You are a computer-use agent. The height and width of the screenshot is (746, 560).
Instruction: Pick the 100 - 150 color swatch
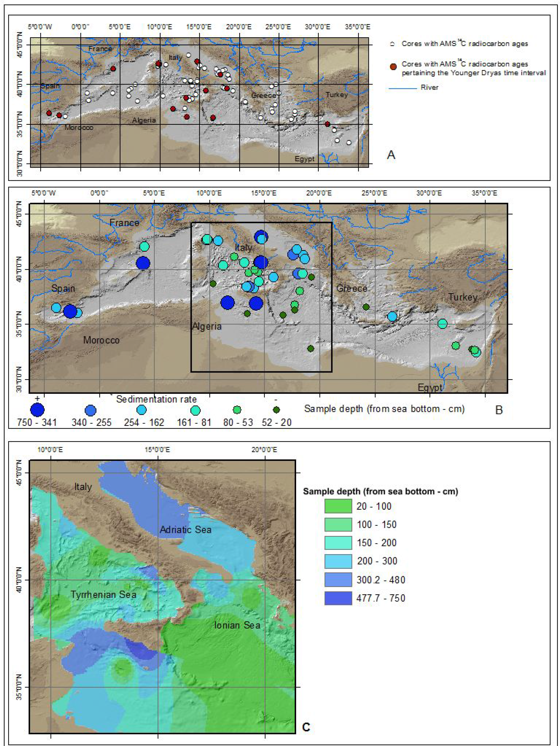(338, 524)
